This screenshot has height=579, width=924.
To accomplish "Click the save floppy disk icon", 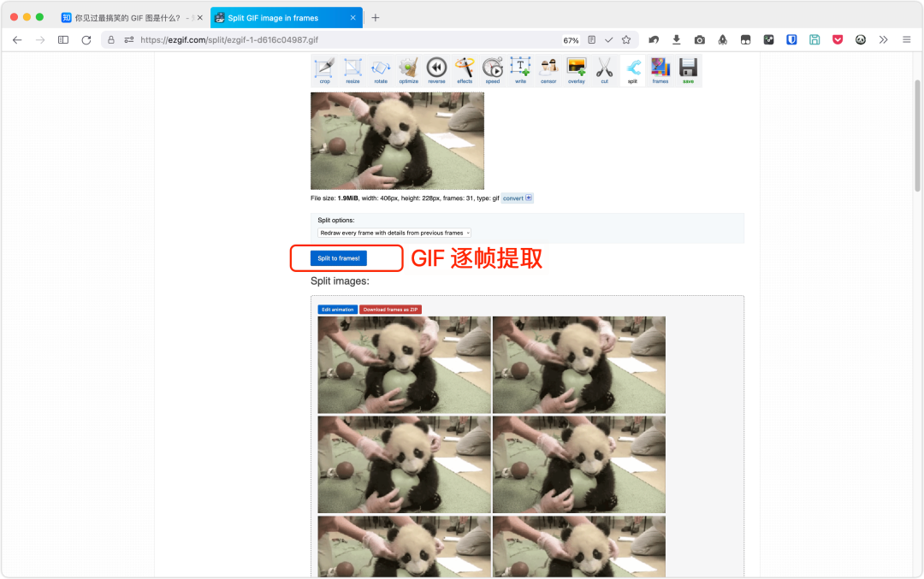I will tap(688, 71).
